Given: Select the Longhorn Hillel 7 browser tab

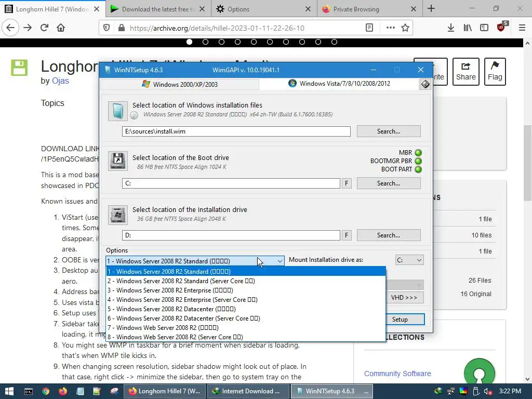Looking at the screenshot, I should 52,9.
